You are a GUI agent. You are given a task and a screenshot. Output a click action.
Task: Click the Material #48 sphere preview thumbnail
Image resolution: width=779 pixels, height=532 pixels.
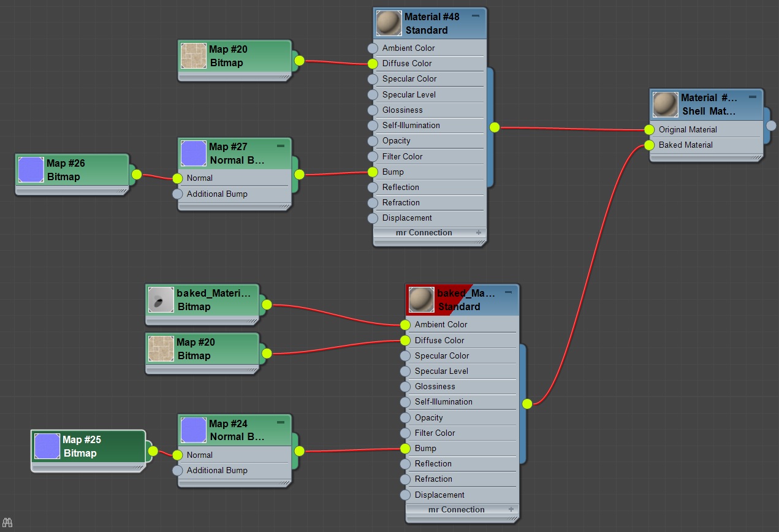point(389,23)
